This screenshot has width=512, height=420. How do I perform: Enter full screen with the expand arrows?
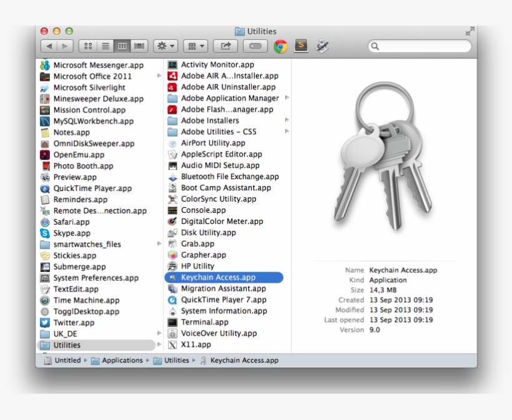470,31
